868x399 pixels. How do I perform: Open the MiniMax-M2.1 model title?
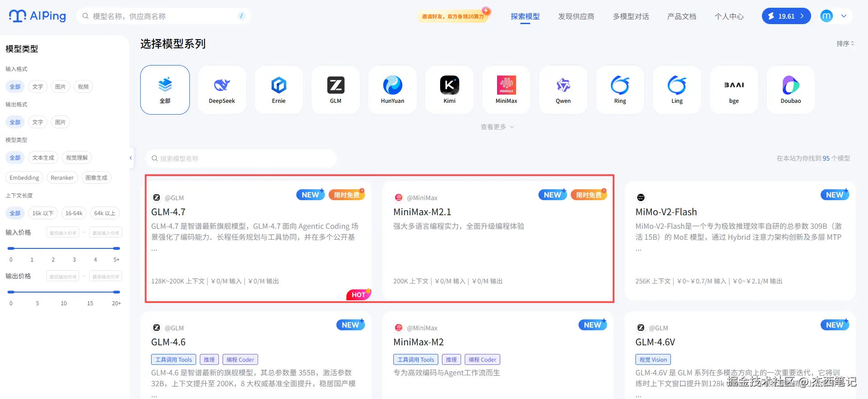pos(422,212)
